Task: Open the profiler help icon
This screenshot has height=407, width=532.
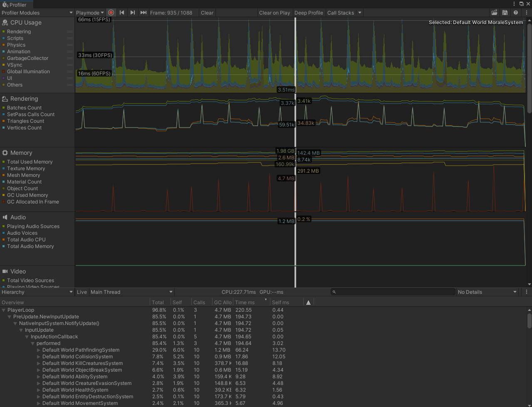Action: click(x=516, y=12)
